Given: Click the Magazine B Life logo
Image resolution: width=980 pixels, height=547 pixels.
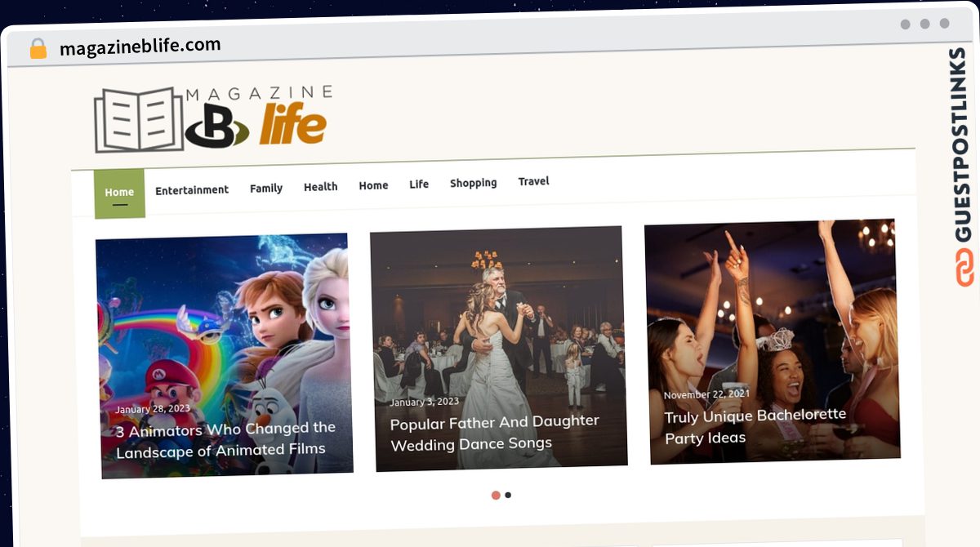Looking at the screenshot, I should click(214, 118).
